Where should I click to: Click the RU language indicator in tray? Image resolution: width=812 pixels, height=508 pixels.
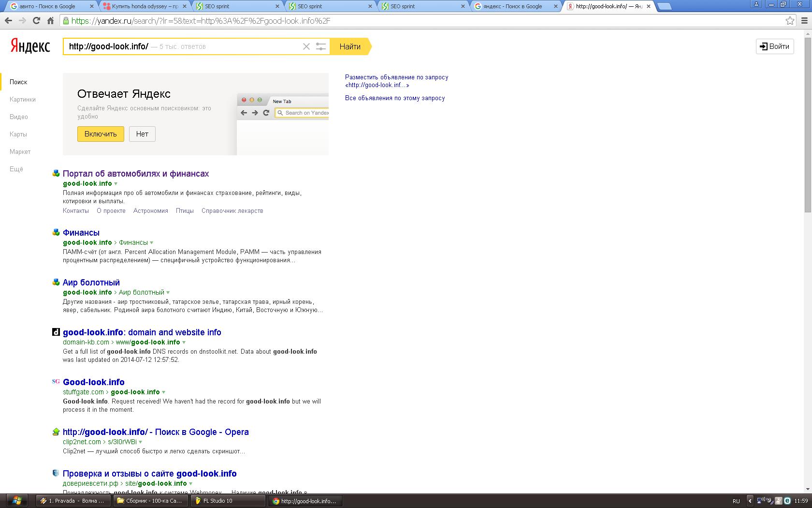coord(736,501)
